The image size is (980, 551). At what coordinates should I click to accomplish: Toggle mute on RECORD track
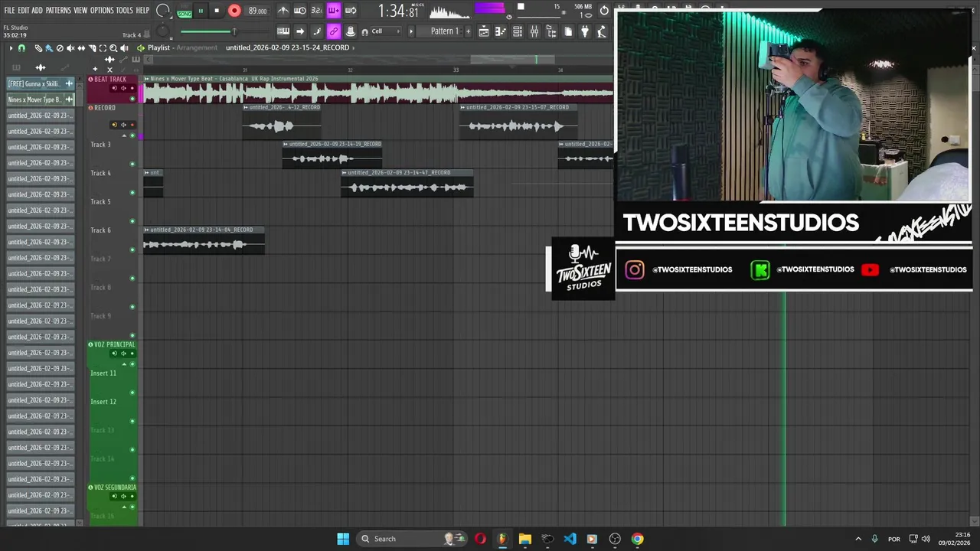[132, 135]
